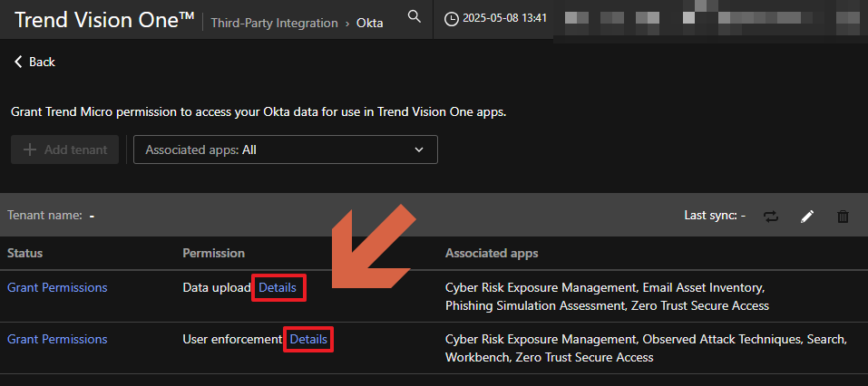Click the Associated apps column header
The height and width of the screenshot is (386, 868).
(491, 253)
